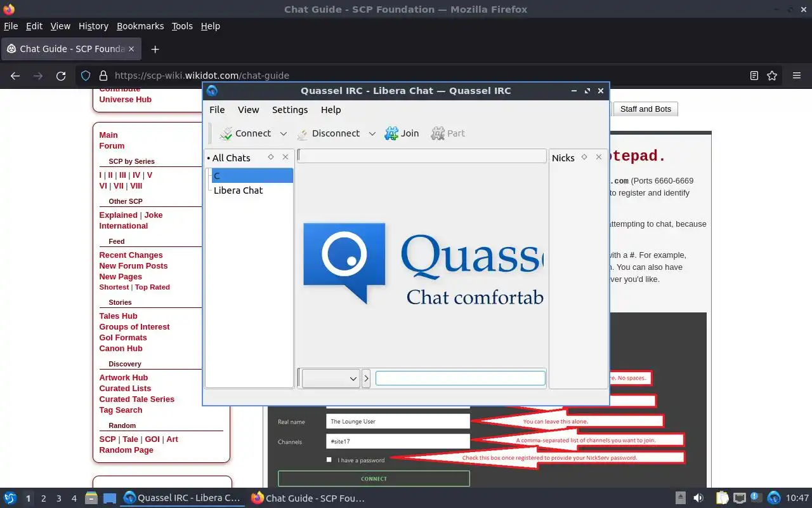Image resolution: width=812 pixels, height=508 pixels.
Task: Select Chat Guide Firefox taskbar entry
Action: (309, 498)
